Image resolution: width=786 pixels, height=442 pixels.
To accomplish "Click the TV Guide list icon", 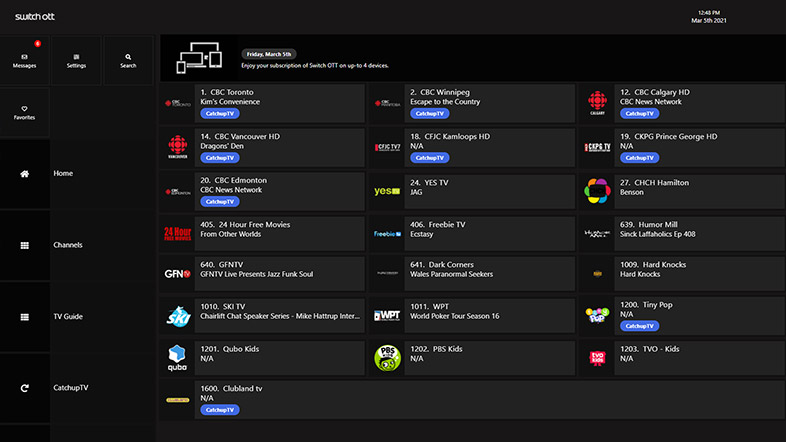I will click(x=24, y=317).
